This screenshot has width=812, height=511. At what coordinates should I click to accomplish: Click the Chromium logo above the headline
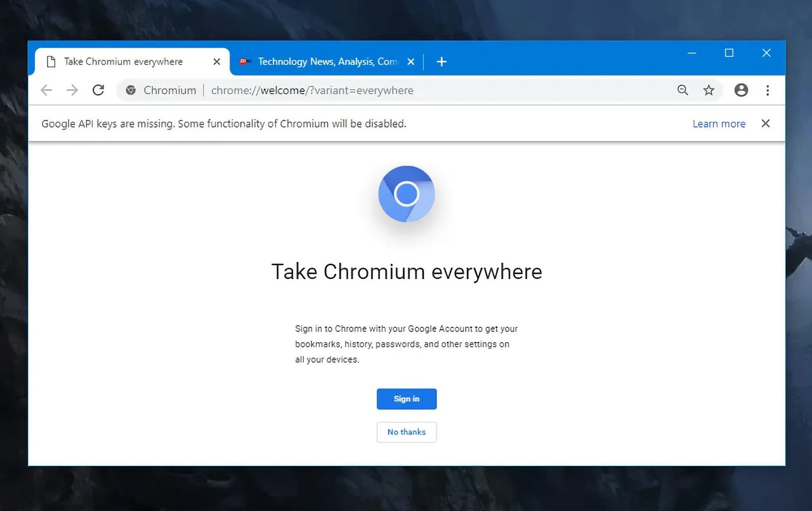406,194
